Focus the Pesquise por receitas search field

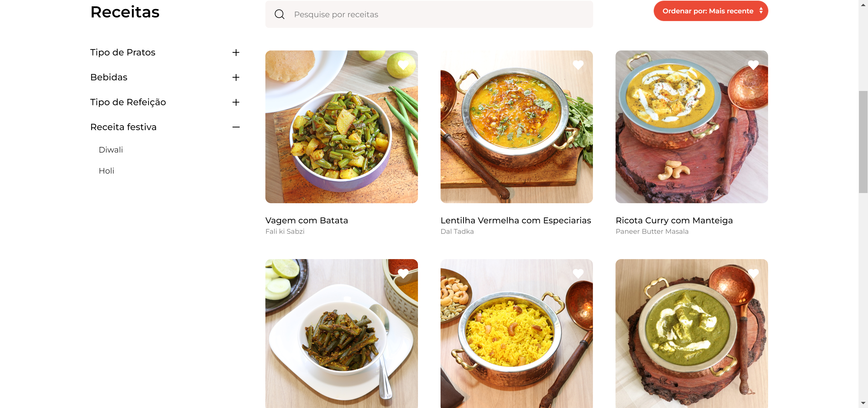pos(438,14)
